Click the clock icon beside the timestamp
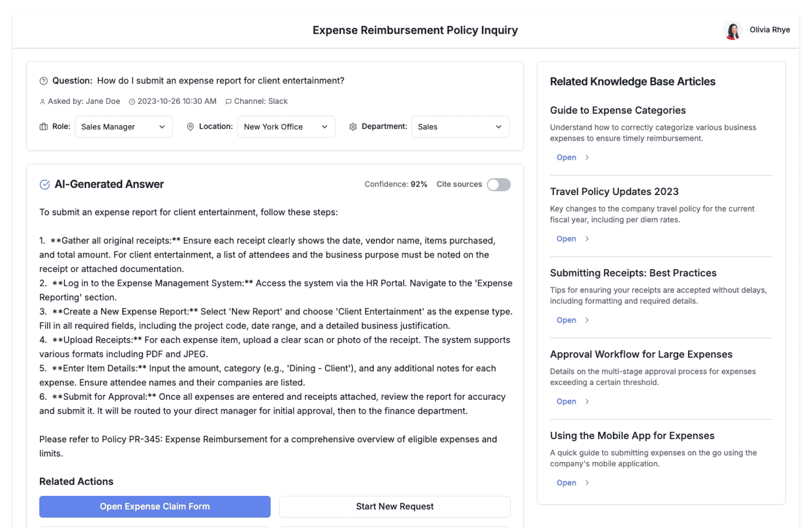 (132, 102)
